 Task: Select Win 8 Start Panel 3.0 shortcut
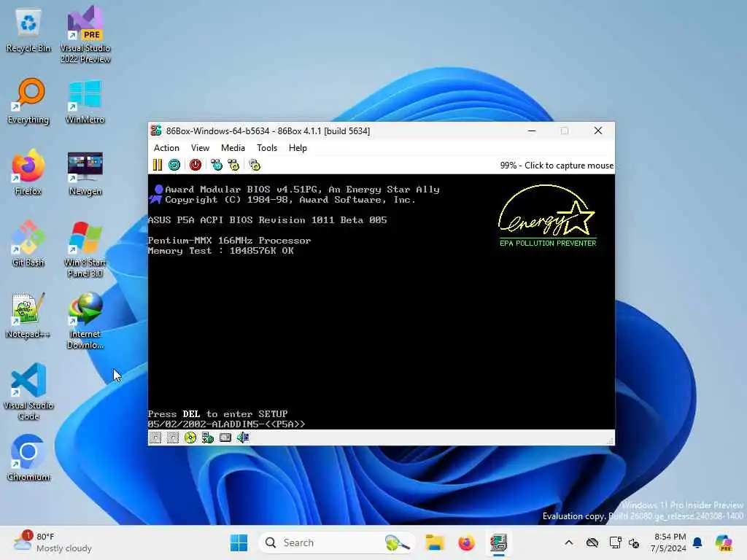pos(85,249)
